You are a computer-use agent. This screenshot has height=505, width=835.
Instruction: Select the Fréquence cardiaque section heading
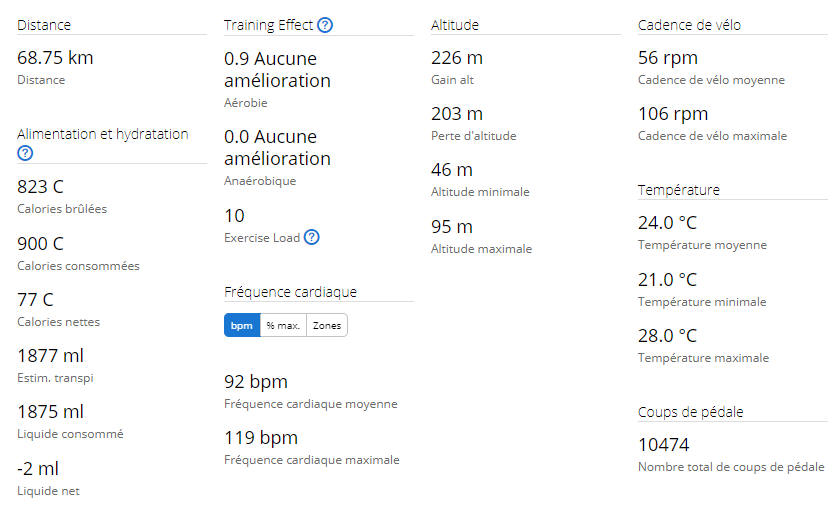291,292
